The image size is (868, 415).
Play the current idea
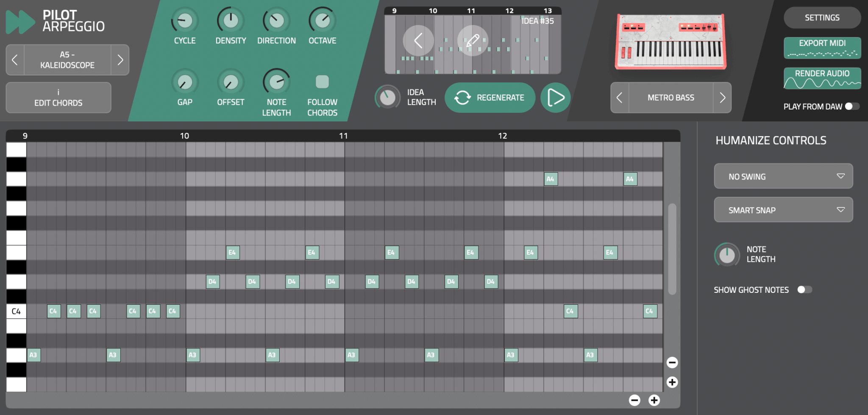pyautogui.click(x=555, y=98)
